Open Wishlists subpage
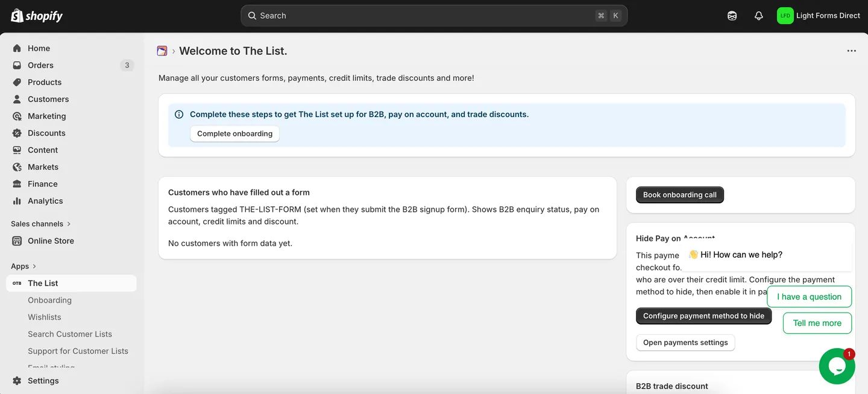The width and height of the screenshot is (868, 394). pyautogui.click(x=45, y=317)
